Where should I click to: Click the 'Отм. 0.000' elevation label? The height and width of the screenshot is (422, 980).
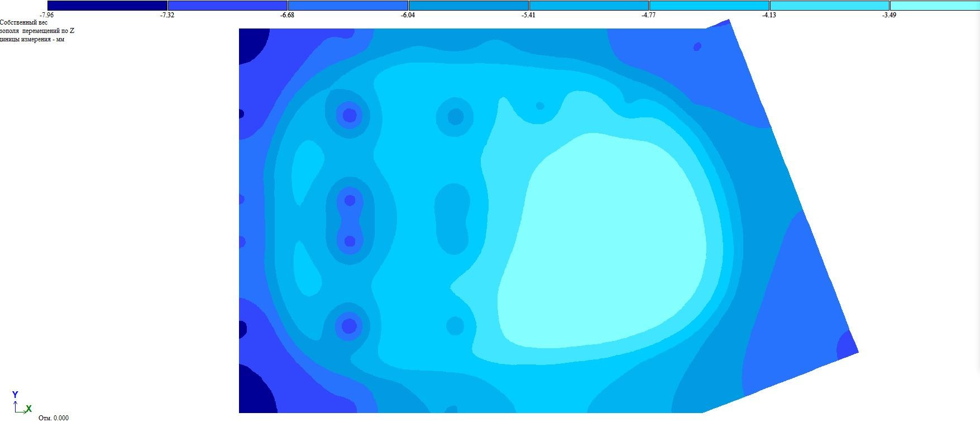(54, 418)
